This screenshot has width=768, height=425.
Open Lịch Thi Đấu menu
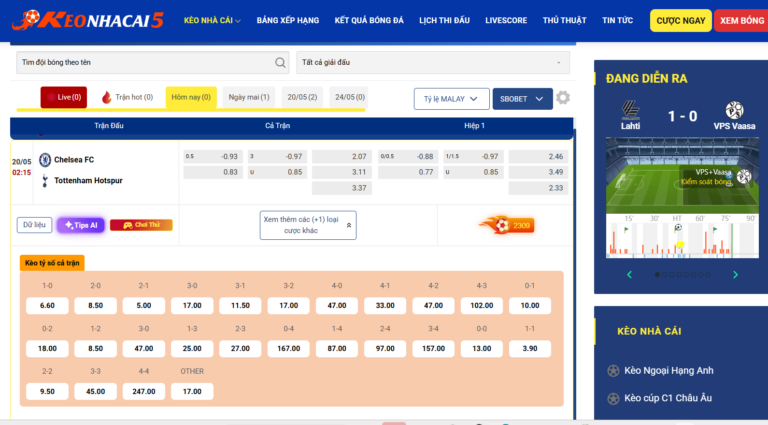(445, 21)
